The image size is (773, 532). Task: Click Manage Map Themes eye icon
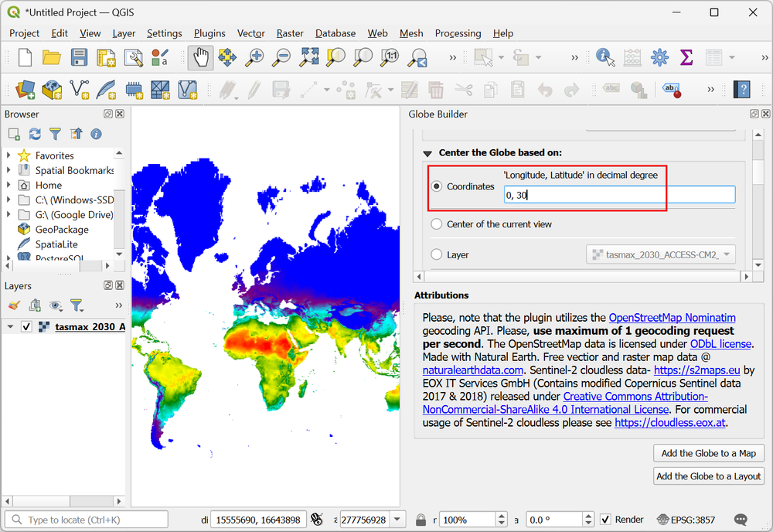(x=55, y=305)
